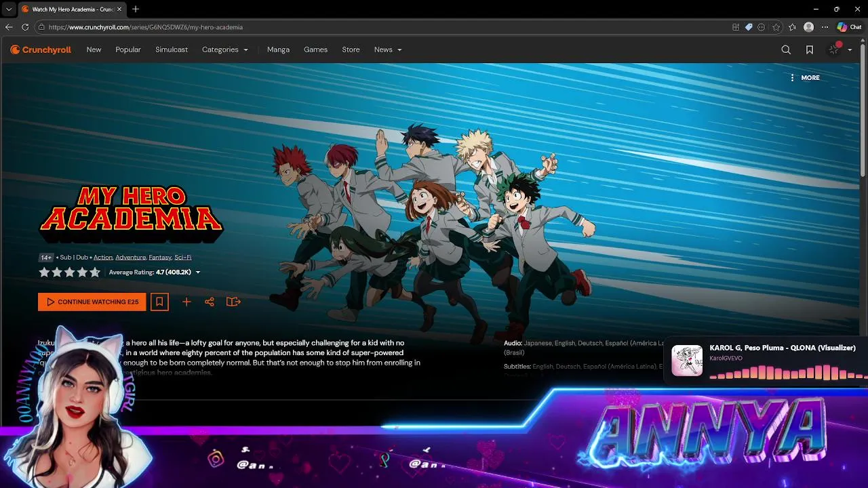Image resolution: width=868 pixels, height=488 pixels.
Task: Open Simulcast navigation item
Action: [172, 49]
